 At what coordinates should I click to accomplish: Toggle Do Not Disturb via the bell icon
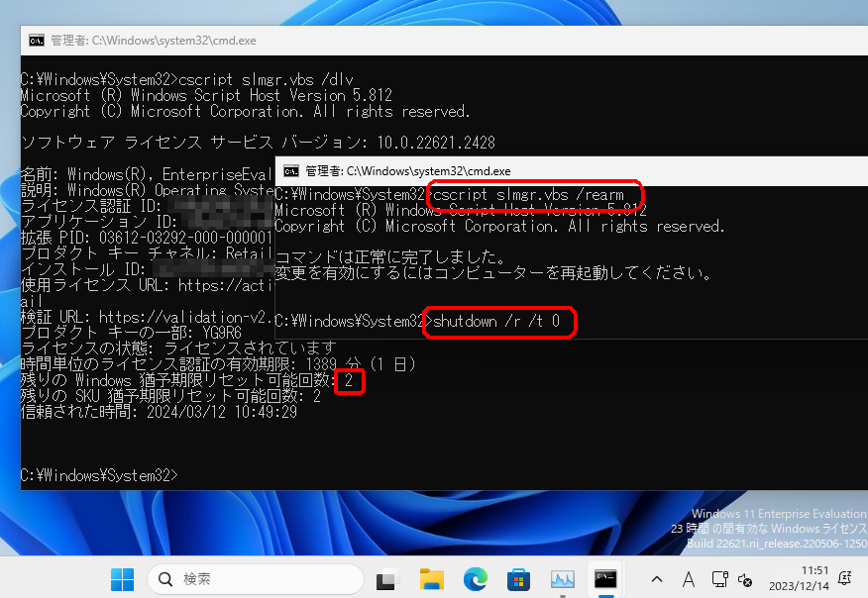pyautogui.click(x=843, y=579)
